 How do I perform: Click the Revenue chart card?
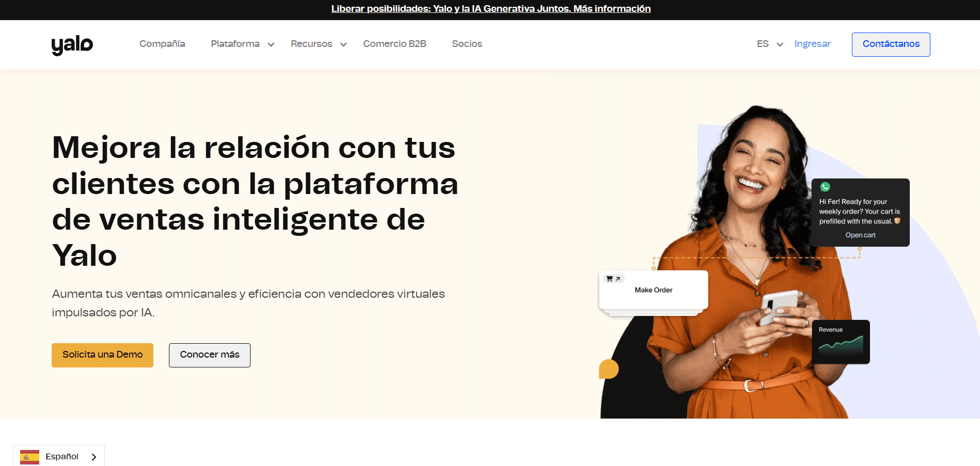[x=841, y=342]
